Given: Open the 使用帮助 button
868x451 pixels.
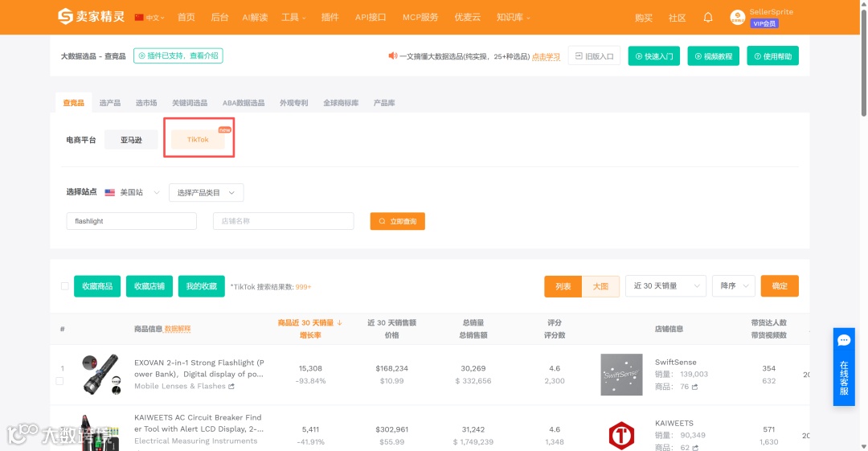Looking at the screenshot, I should pos(773,56).
